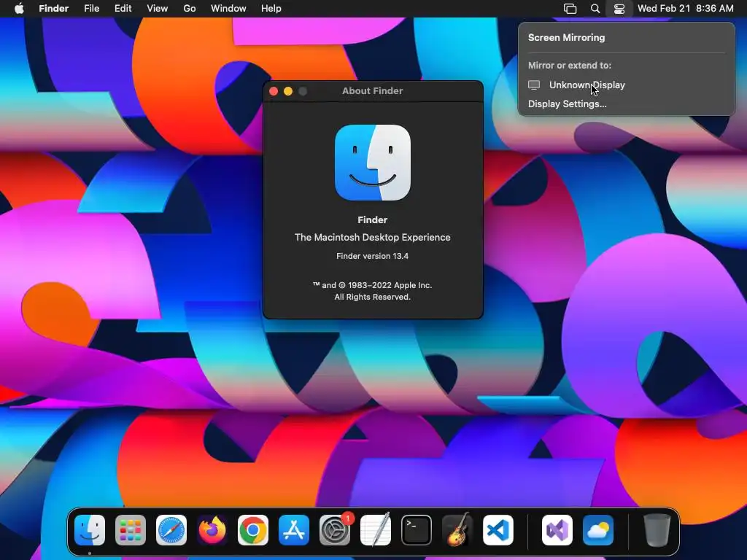
Task: Open the Edit menu
Action: tap(123, 9)
